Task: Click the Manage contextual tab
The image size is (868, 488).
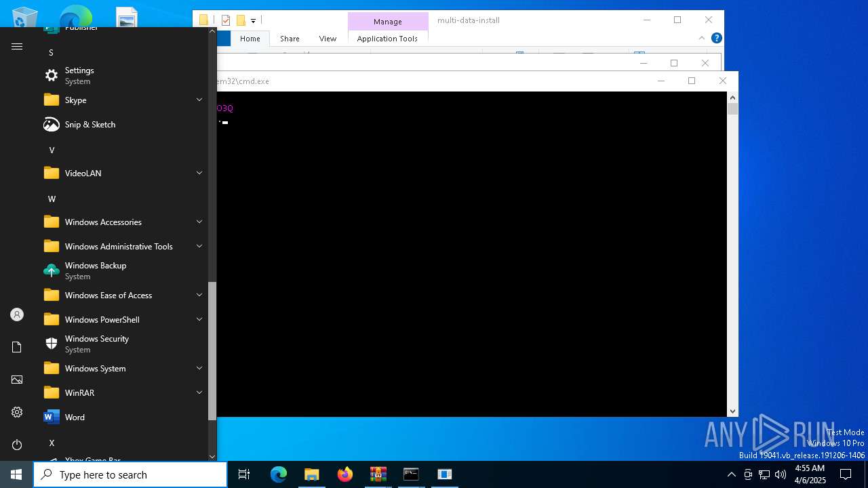Action: (x=388, y=22)
